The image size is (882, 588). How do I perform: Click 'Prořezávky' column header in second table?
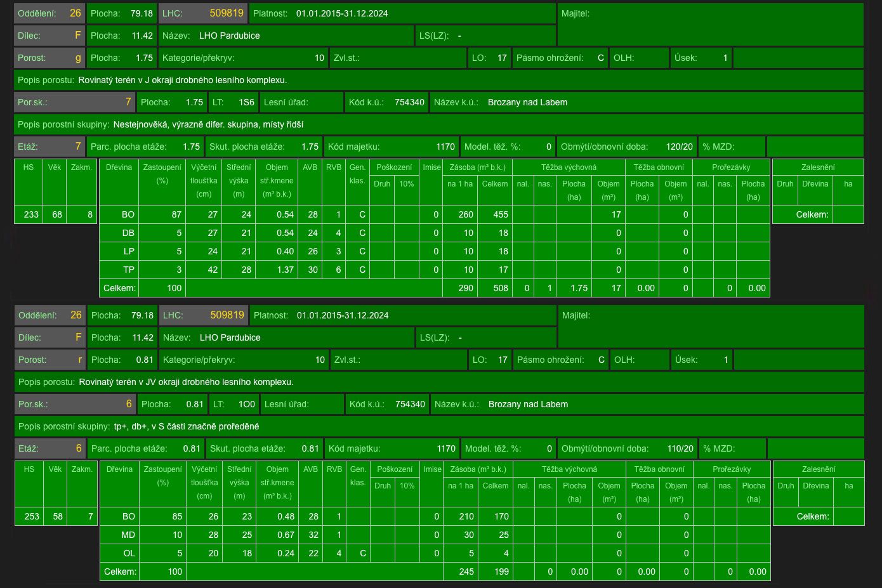pyautogui.click(x=732, y=469)
